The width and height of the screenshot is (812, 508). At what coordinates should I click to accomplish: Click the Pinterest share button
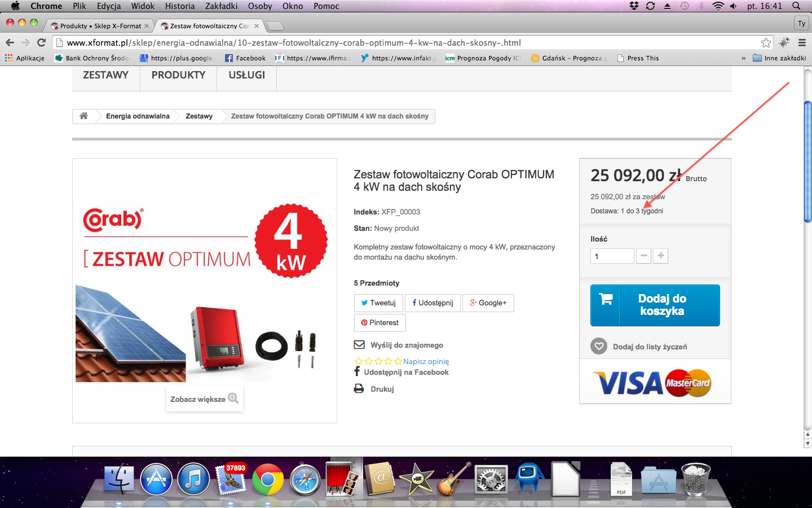[x=380, y=322]
